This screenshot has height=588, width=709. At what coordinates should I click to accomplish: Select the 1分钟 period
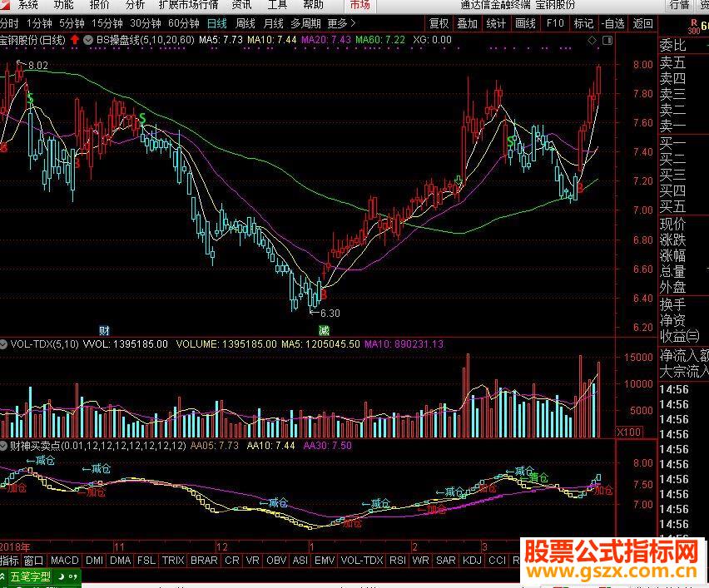(x=39, y=23)
